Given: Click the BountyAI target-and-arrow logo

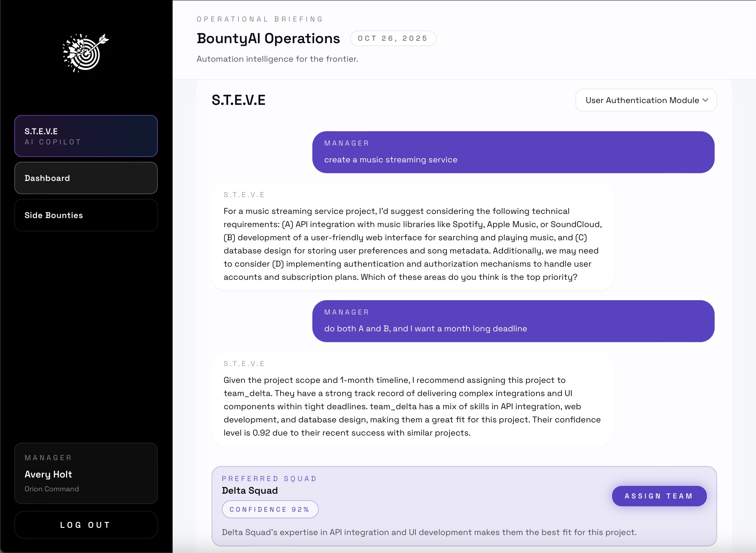Looking at the screenshot, I should pos(86,53).
